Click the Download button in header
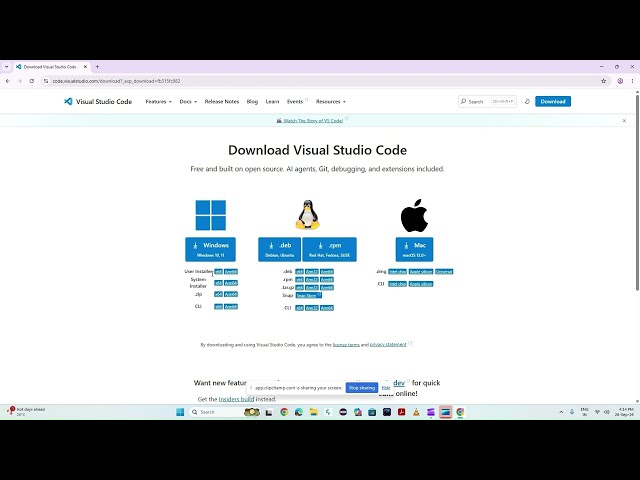The width and height of the screenshot is (640, 480). (553, 102)
